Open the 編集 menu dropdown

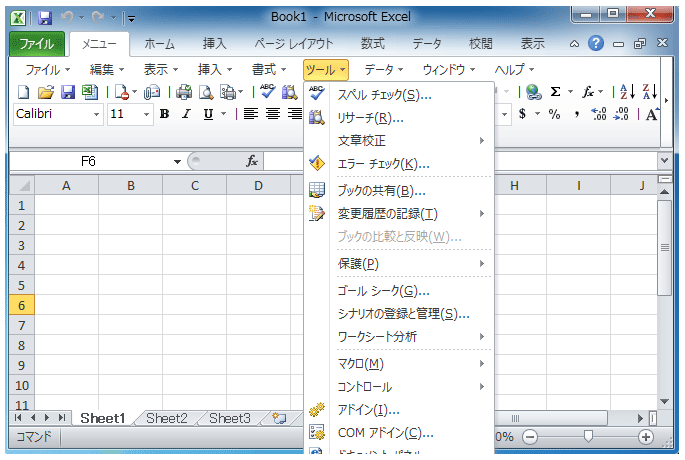(x=106, y=69)
